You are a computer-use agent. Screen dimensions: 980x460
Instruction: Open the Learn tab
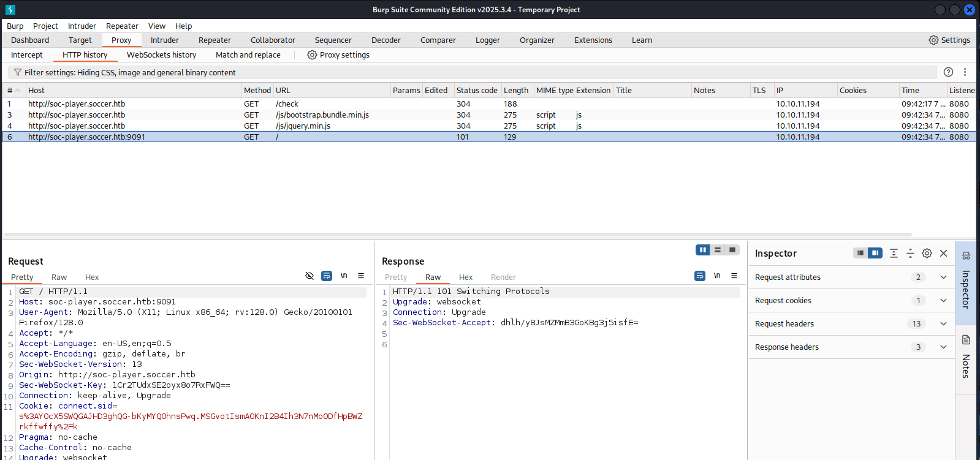coord(642,40)
